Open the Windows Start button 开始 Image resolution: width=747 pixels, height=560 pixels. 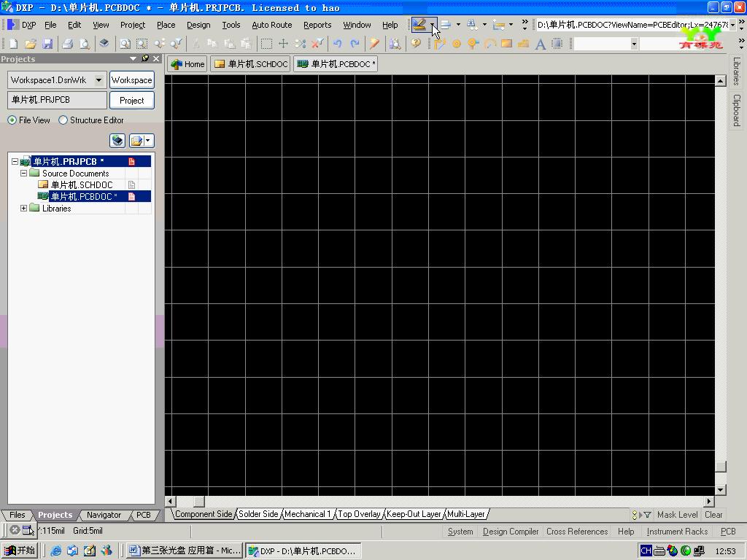pyautogui.click(x=19, y=551)
